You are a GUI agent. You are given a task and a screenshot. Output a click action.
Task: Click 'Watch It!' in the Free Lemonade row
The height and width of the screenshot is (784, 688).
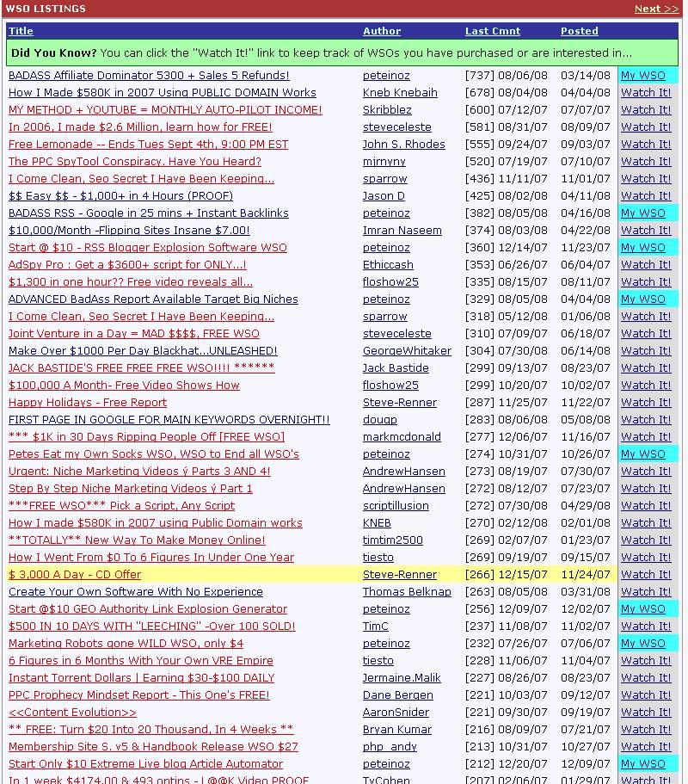point(646,145)
